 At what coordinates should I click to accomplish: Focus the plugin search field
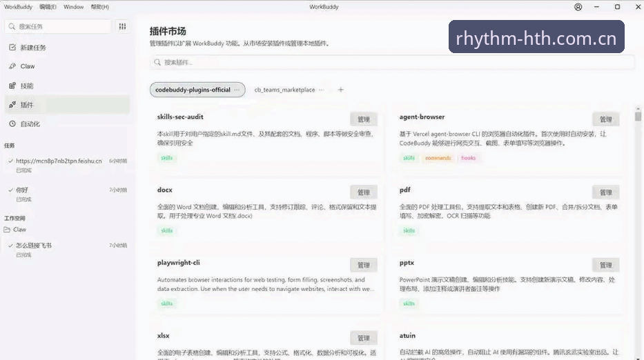(x=392, y=62)
